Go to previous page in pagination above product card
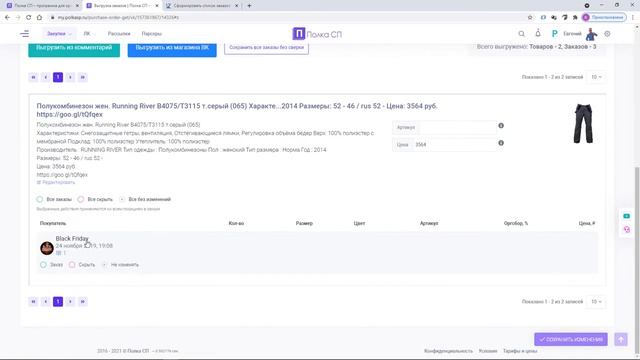 46,77
